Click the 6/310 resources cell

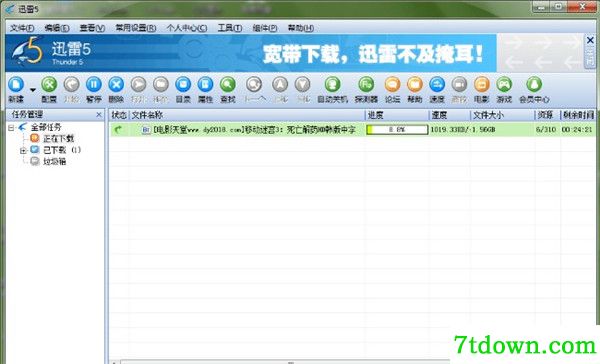pos(546,130)
